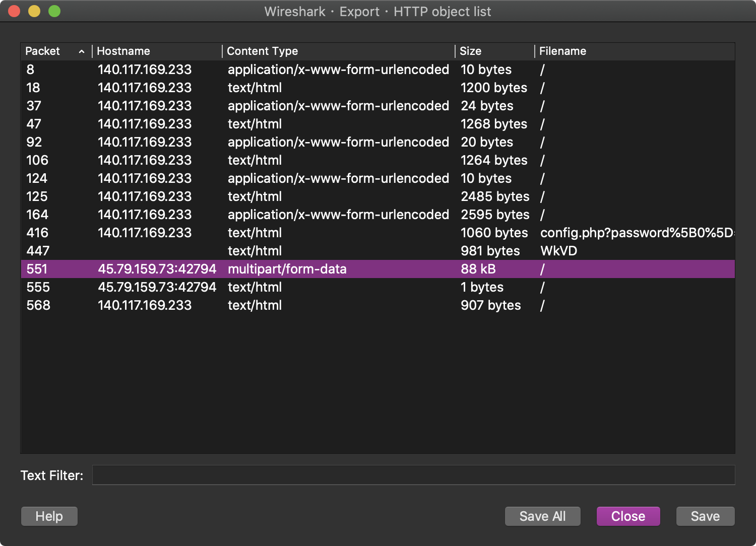Open Help for HTTP object list
756x546 pixels.
coord(49,516)
